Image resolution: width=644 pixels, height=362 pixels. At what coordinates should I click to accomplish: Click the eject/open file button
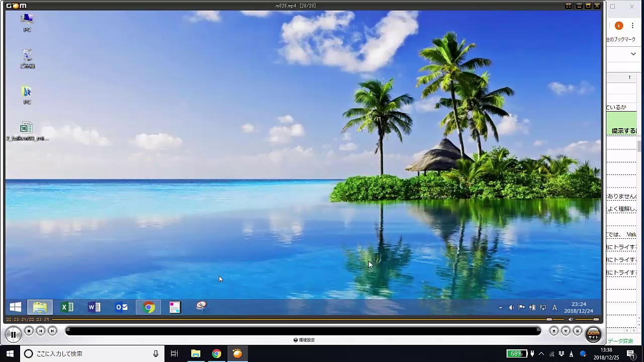tap(554, 331)
